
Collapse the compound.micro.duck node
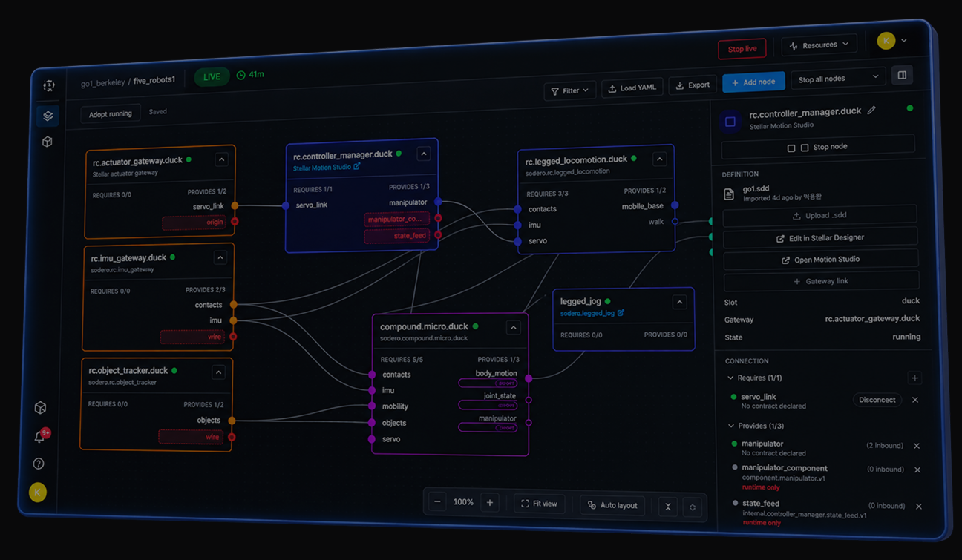point(513,327)
